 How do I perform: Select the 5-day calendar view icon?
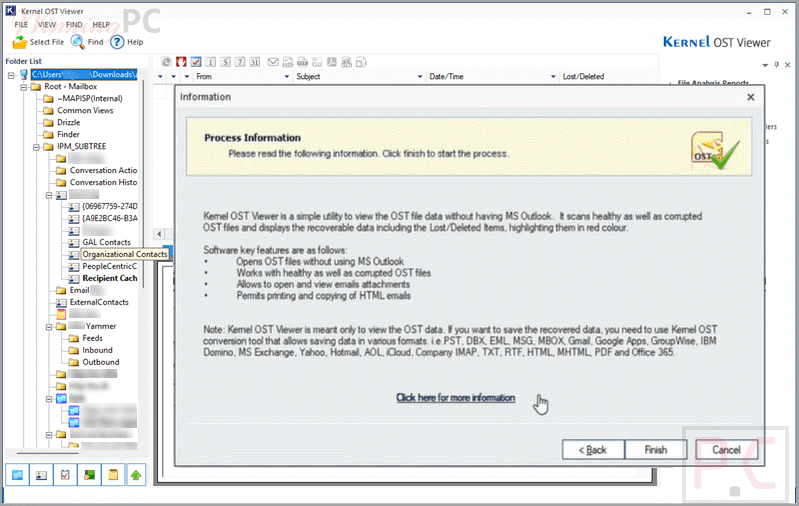[x=225, y=62]
